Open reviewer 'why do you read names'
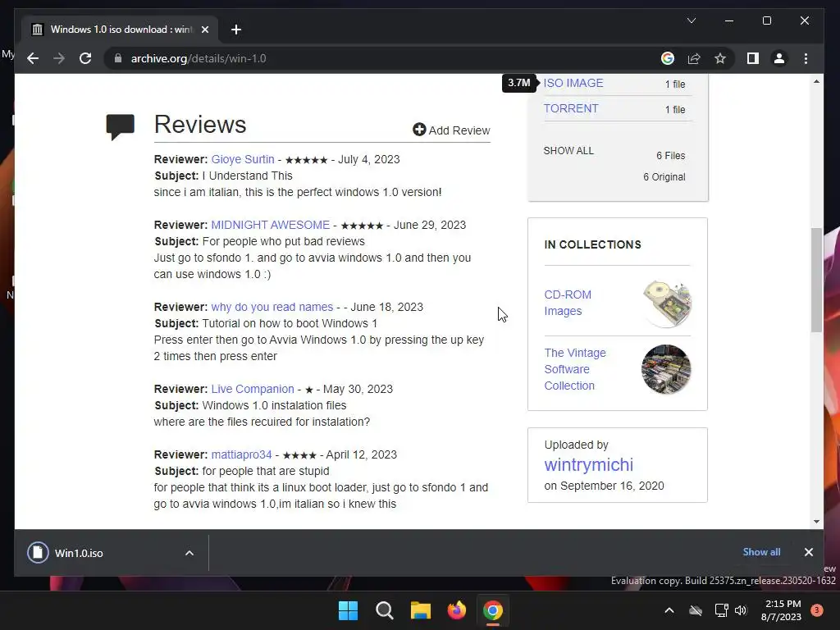The height and width of the screenshot is (630, 840). point(272,307)
